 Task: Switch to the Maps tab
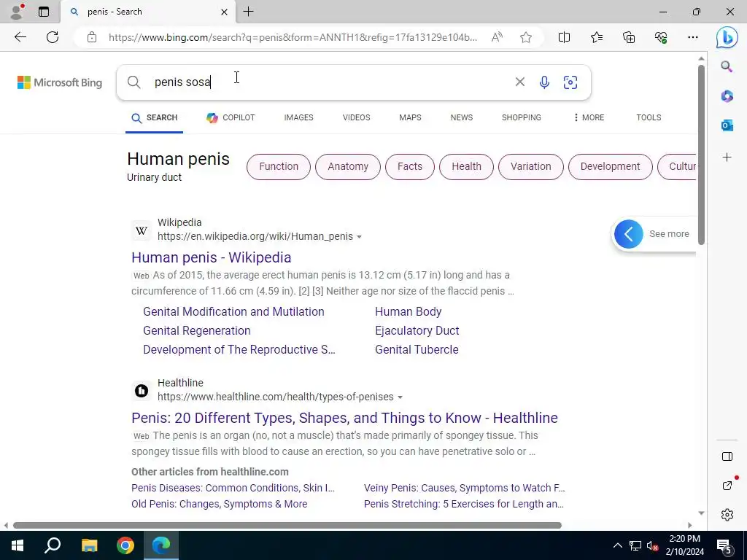(410, 117)
